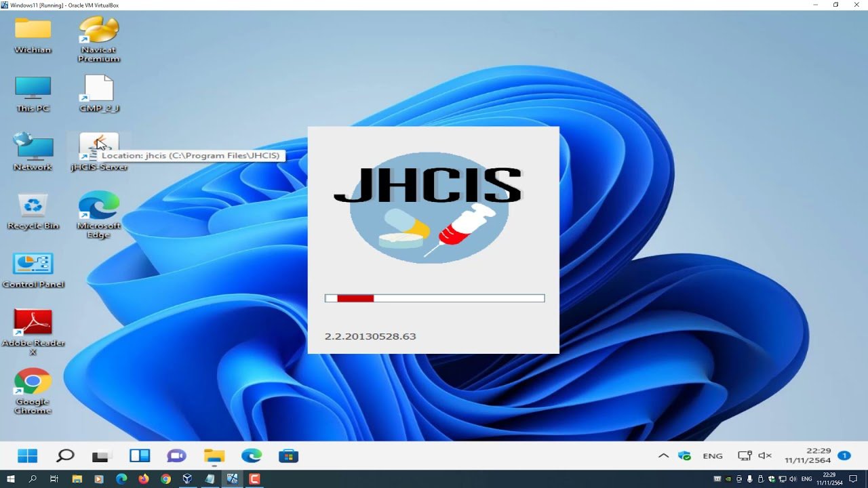
Task: Unmute the system volume in the tray
Action: coord(764,455)
